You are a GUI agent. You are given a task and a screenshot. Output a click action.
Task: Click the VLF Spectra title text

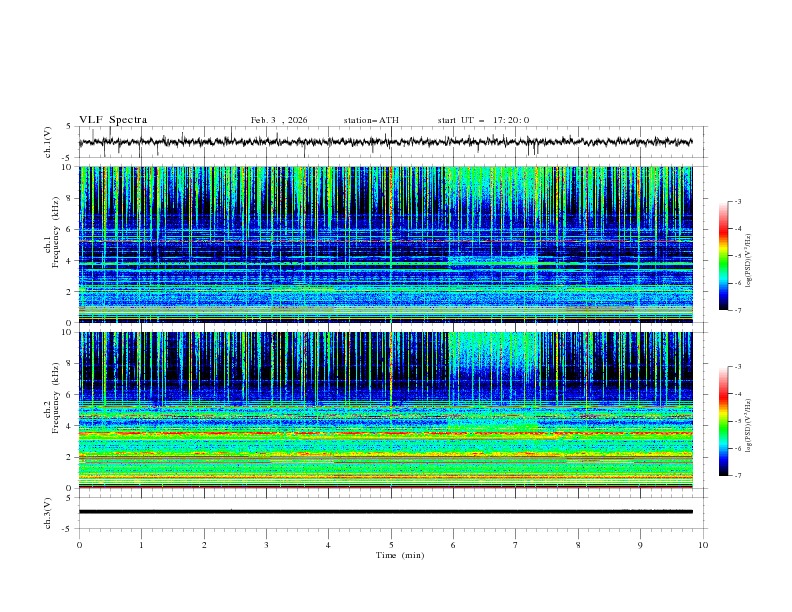113,120
